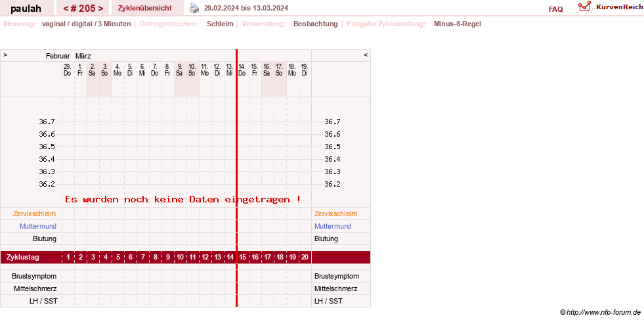Click the März month label
Viewport: 644px width, 320px height.
pos(83,56)
